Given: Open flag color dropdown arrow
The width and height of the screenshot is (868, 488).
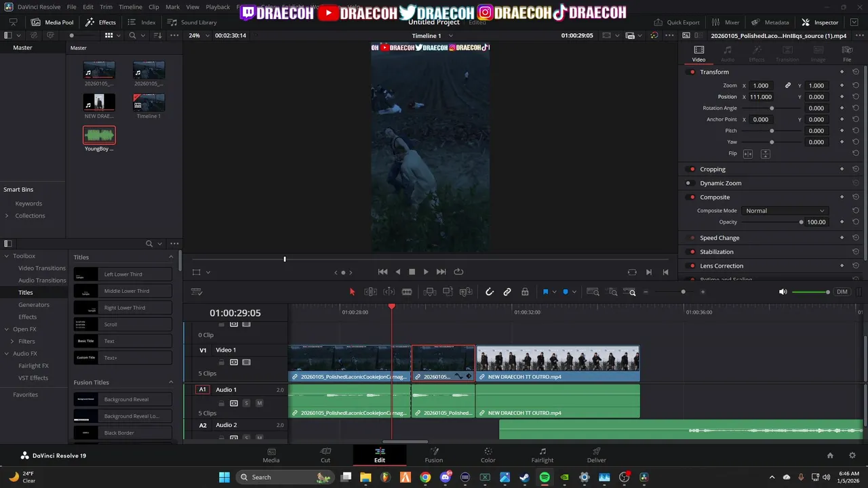Looking at the screenshot, I should (554, 292).
